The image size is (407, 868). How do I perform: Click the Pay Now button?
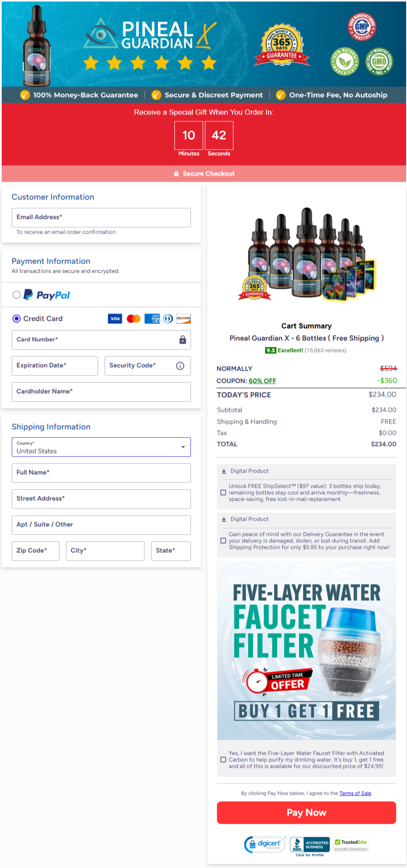point(306,813)
